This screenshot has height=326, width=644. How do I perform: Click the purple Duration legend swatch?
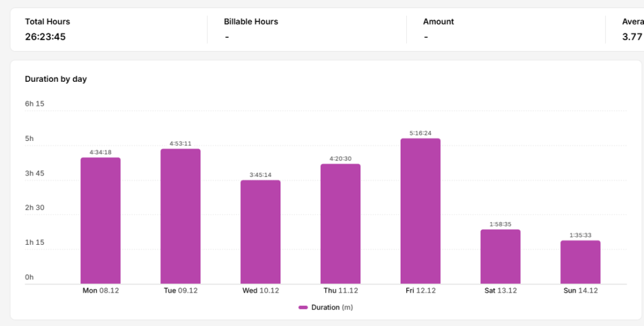[303, 308]
